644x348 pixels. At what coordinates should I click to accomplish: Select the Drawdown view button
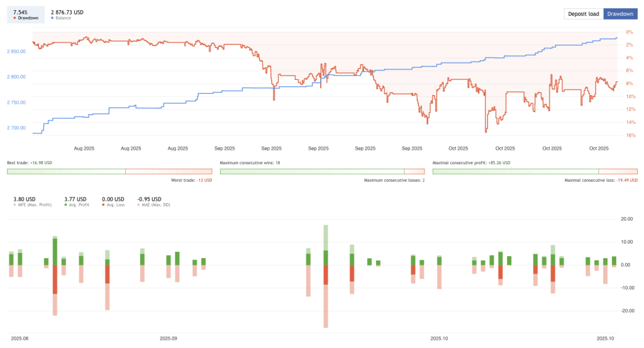coord(620,14)
